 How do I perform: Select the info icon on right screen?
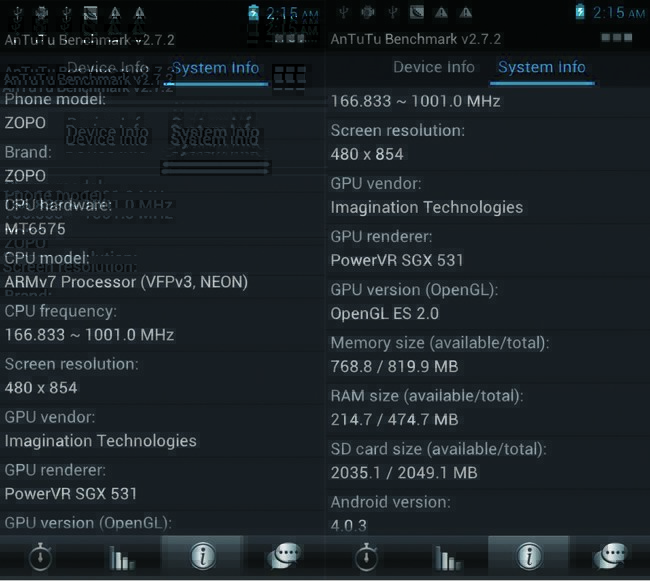point(529,557)
